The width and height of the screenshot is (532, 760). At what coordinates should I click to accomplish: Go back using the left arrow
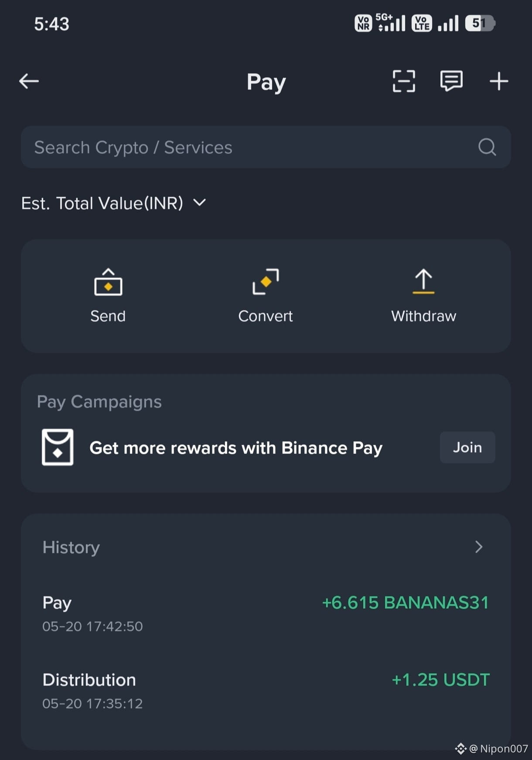29,81
